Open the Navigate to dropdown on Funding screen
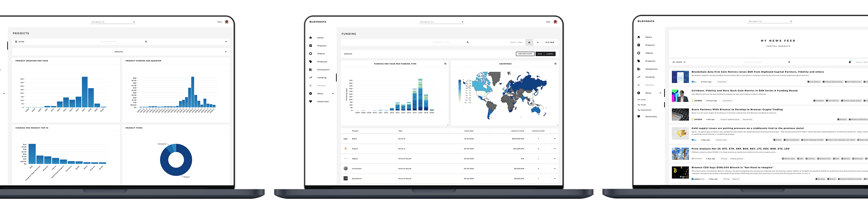Viewport: 868px width, 216px height. [x=442, y=22]
